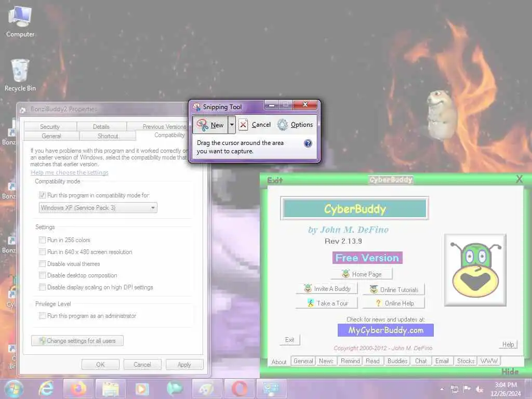Open the Stocks tab in CyberBuddy

pyautogui.click(x=466, y=361)
